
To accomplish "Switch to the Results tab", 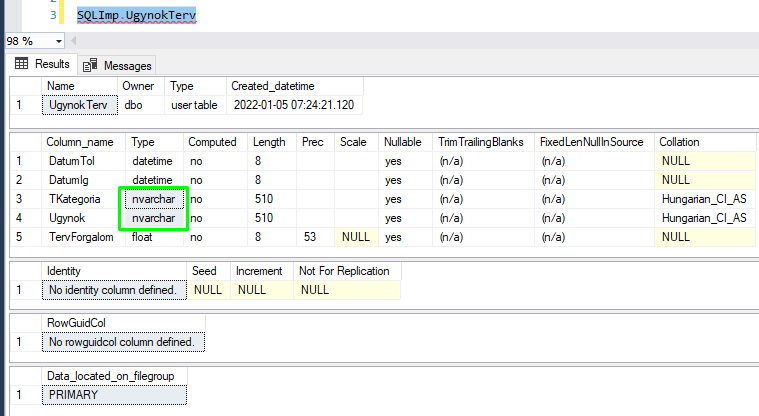I will 43,64.
